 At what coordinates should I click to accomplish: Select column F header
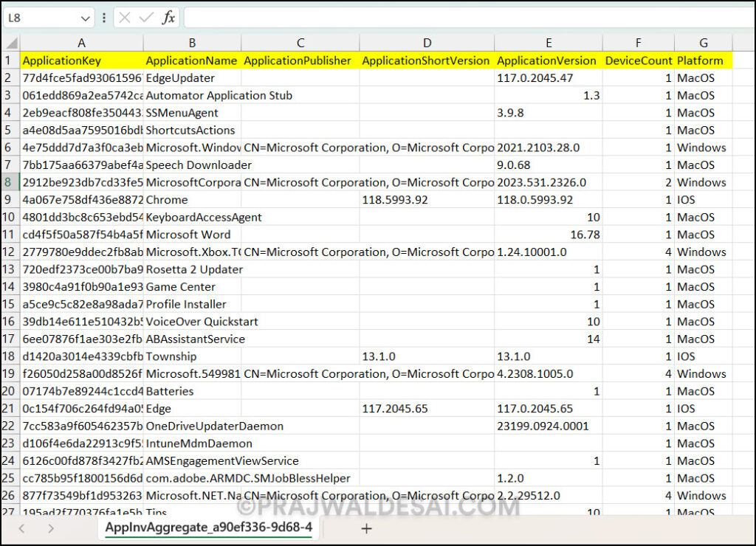(x=639, y=43)
